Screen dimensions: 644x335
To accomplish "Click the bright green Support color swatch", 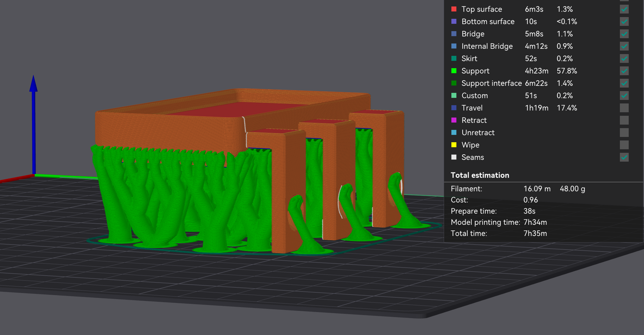I will pyautogui.click(x=454, y=71).
